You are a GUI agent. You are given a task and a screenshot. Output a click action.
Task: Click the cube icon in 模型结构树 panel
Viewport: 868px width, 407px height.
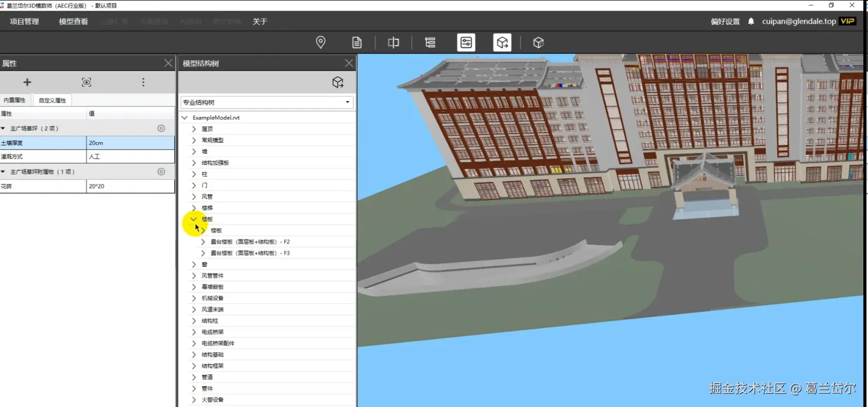click(x=338, y=82)
